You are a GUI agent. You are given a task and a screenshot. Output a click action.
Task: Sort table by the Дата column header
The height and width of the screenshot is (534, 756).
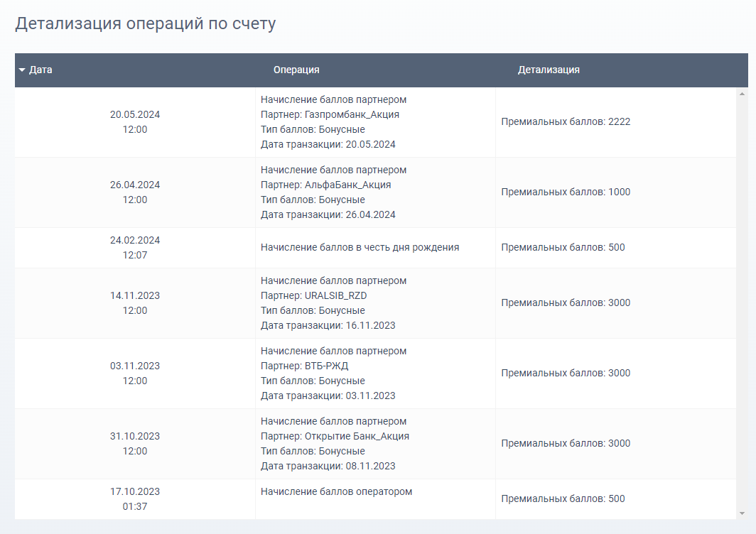point(40,70)
